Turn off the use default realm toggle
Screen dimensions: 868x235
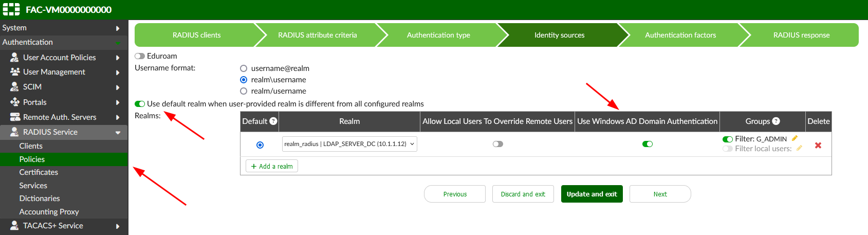(x=140, y=104)
